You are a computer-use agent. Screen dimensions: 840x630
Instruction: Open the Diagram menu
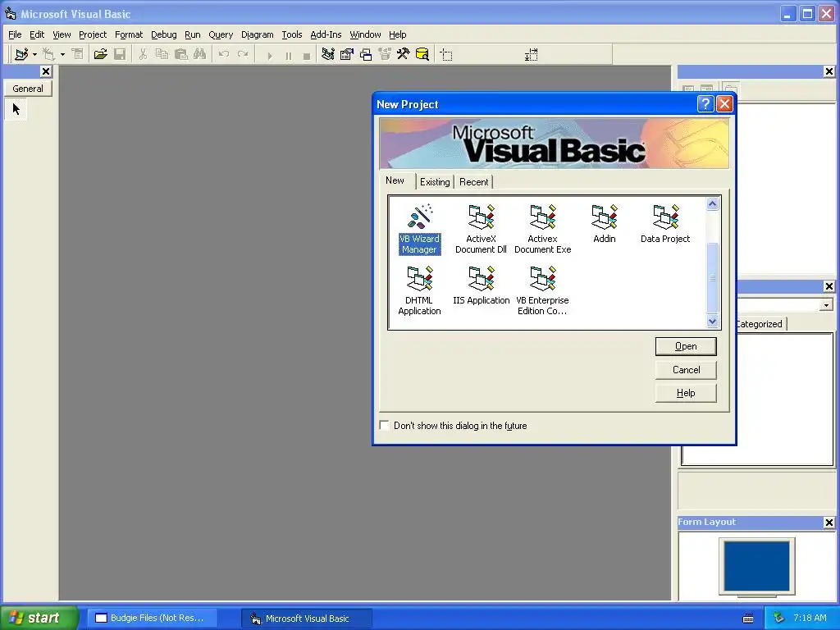[x=257, y=34]
